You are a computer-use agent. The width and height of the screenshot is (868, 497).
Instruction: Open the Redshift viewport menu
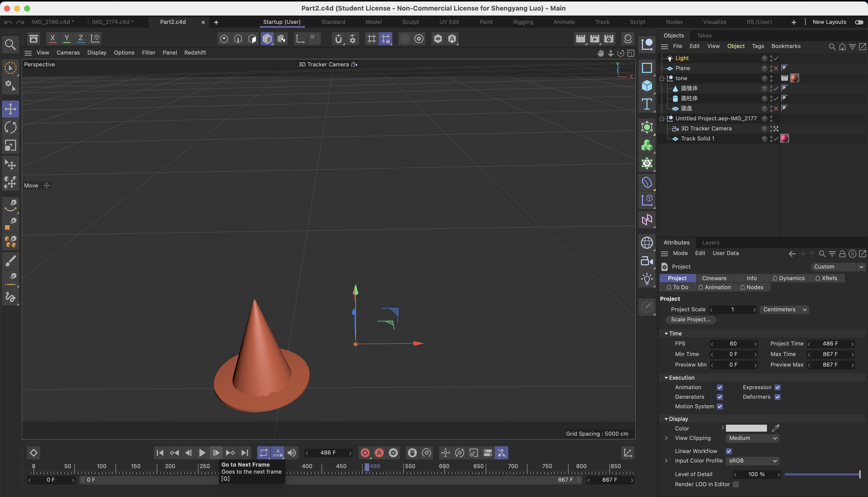(x=195, y=53)
